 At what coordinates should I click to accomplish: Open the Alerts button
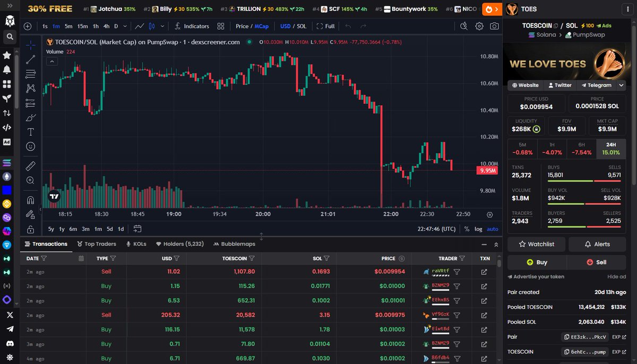tap(597, 244)
